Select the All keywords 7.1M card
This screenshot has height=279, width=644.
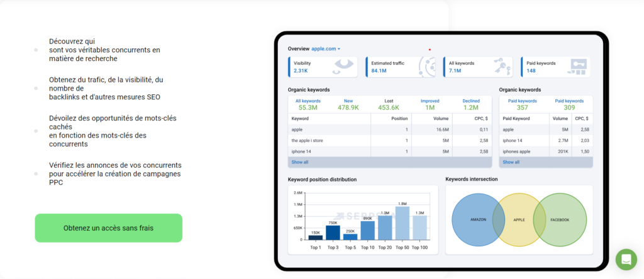tap(478, 67)
